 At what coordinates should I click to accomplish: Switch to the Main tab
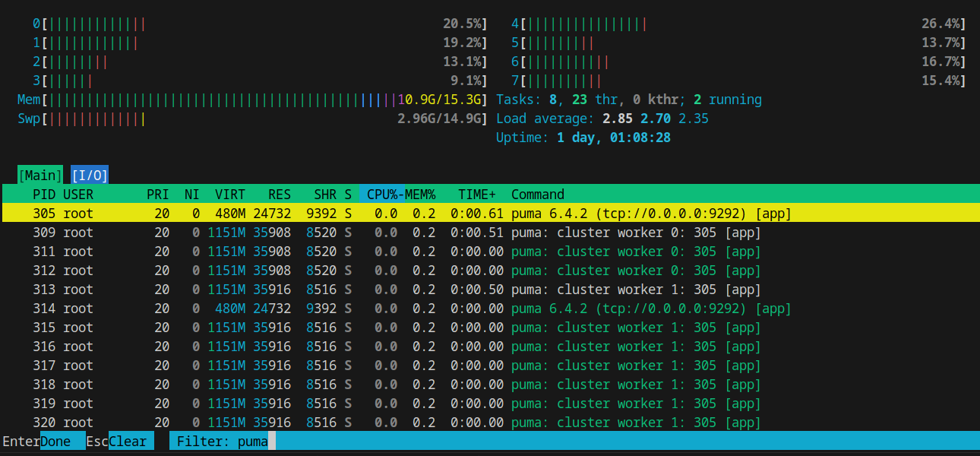click(40, 176)
